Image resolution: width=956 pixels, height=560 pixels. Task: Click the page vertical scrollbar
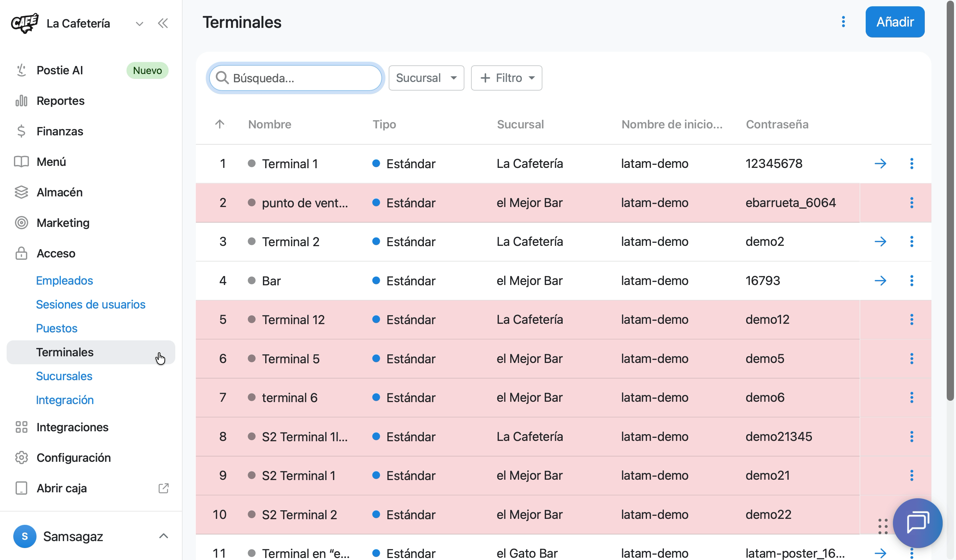point(951,201)
